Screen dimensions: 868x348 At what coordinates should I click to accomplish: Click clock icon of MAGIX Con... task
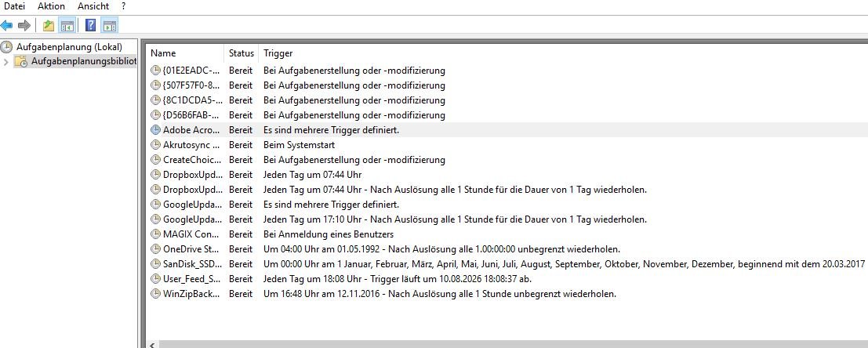[x=155, y=234]
